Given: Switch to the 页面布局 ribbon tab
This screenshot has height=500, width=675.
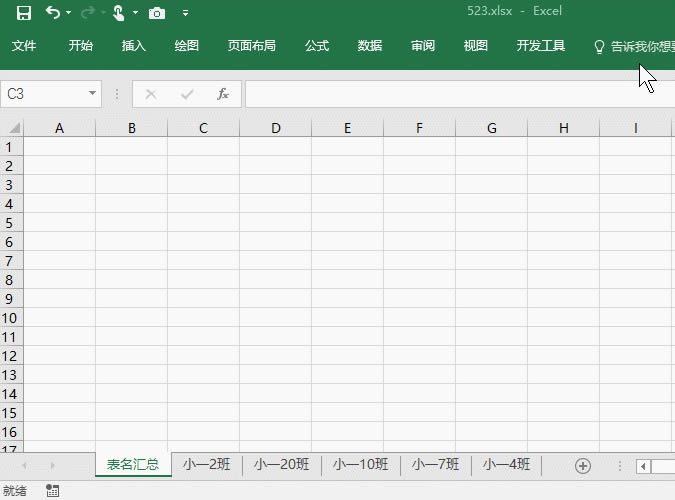Looking at the screenshot, I should [251, 46].
